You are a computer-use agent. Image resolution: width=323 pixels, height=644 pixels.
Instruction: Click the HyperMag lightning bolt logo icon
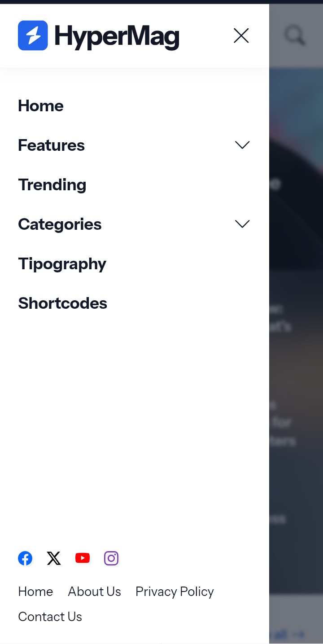click(33, 35)
